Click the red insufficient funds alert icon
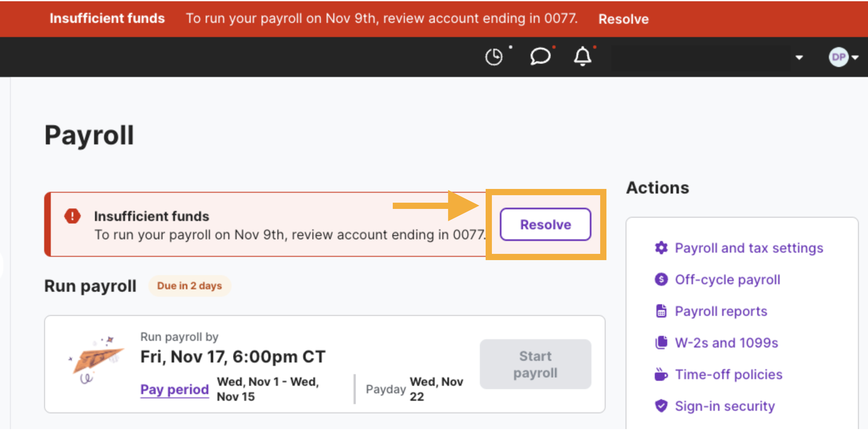868x432 pixels. [72, 216]
